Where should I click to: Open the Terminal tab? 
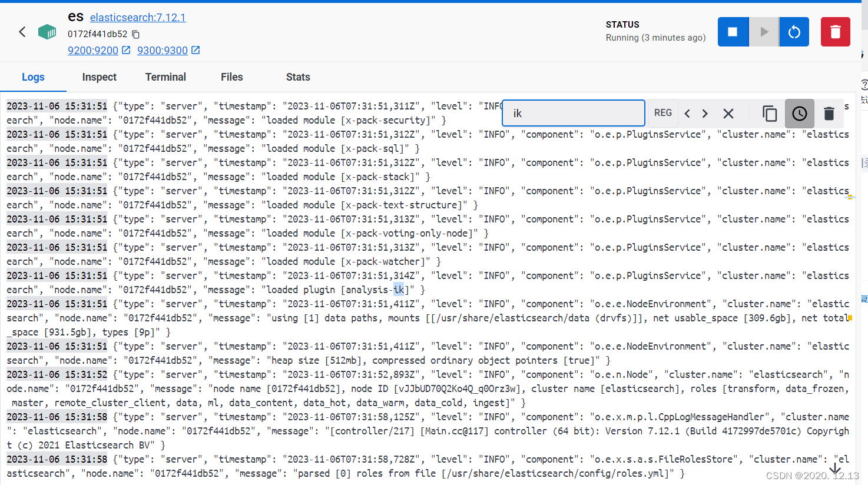pos(165,77)
